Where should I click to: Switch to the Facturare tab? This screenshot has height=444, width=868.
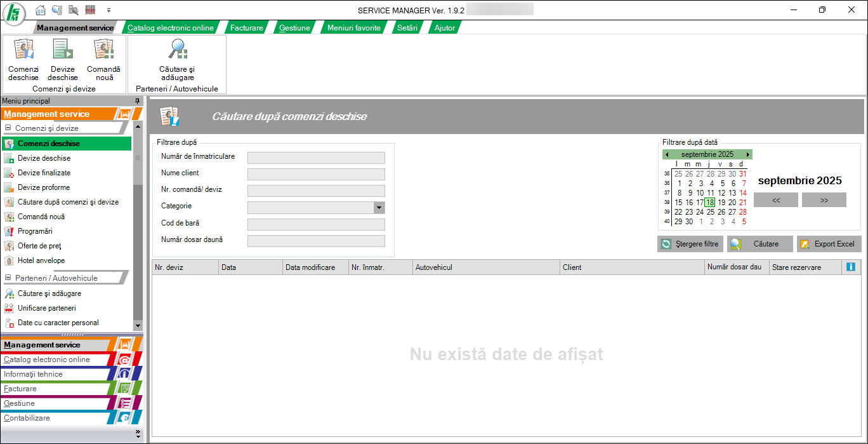point(246,28)
